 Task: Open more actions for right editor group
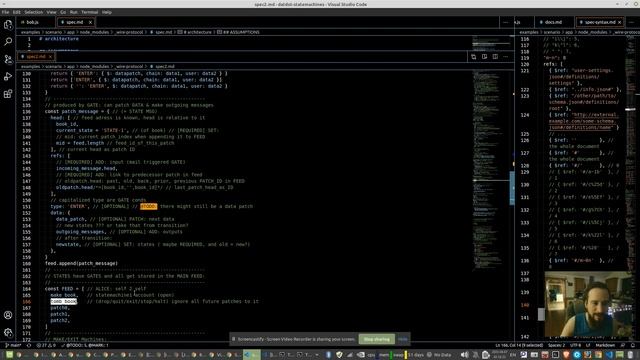coord(632,22)
